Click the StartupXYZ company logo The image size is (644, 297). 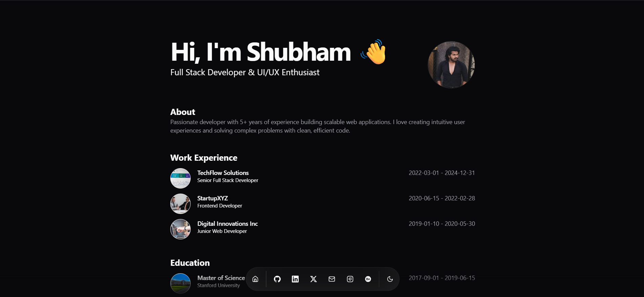point(180,204)
